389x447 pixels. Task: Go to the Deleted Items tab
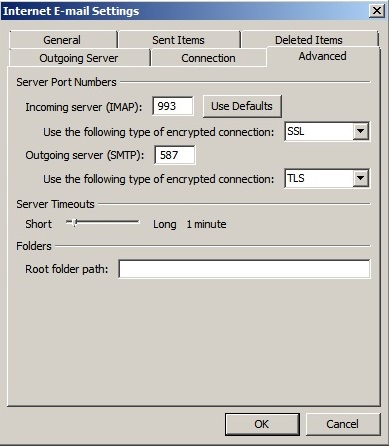pos(310,40)
